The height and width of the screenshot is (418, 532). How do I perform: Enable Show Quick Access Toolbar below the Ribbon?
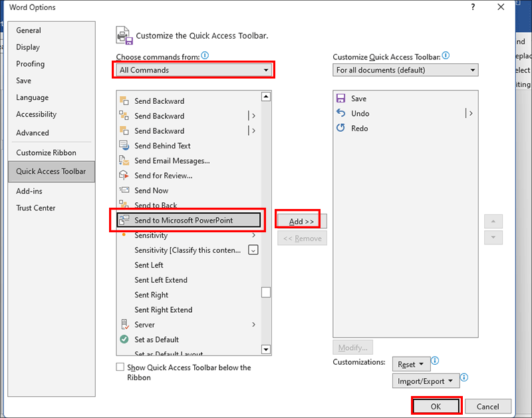pyautogui.click(x=120, y=367)
